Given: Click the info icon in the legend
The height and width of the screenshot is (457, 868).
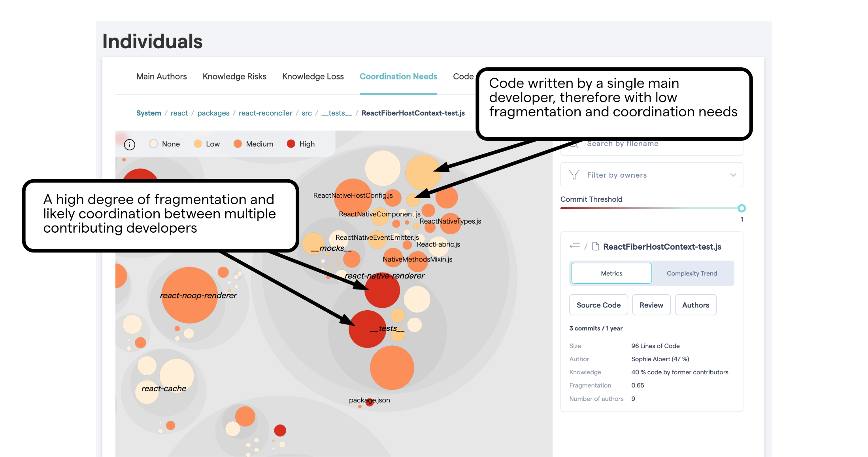Looking at the screenshot, I should (x=130, y=144).
